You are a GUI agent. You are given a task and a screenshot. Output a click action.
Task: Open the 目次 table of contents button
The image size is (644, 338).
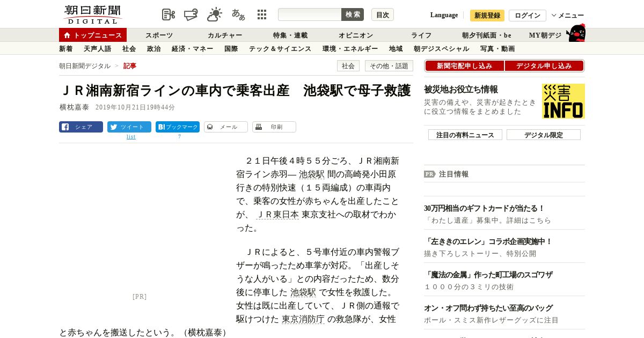[x=383, y=14]
